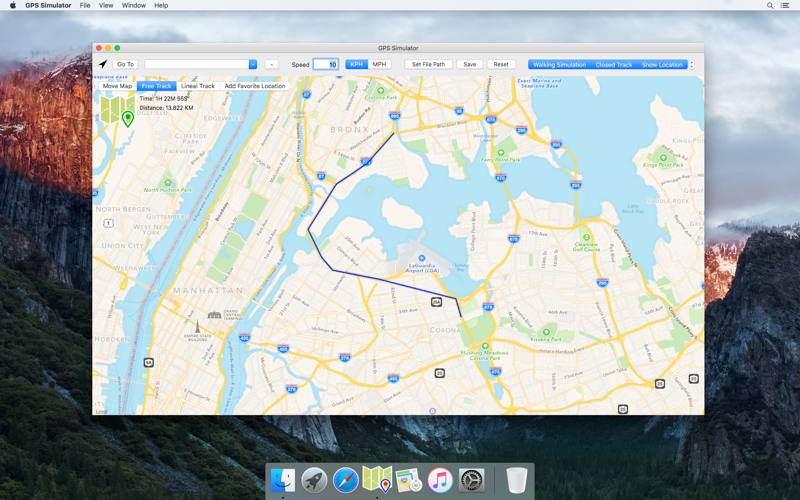Open Preview from the Dock
The width and height of the screenshot is (800, 500).
pyautogui.click(x=409, y=480)
